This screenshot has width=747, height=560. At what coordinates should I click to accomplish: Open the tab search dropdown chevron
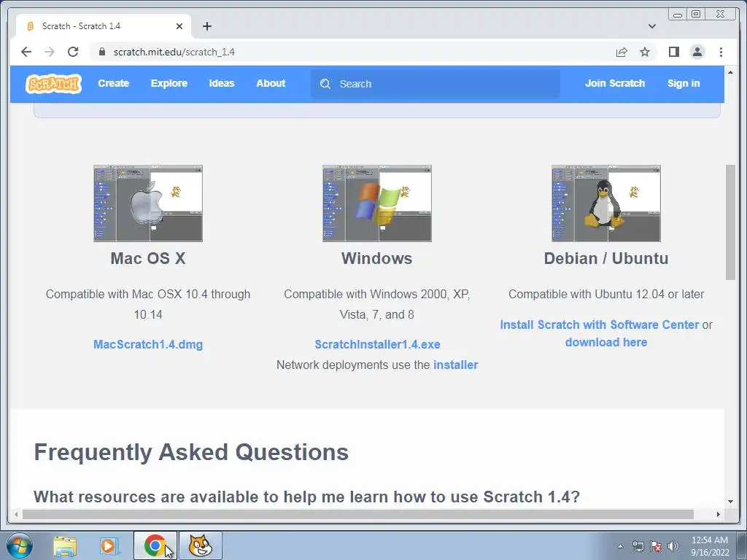point(652,26)
